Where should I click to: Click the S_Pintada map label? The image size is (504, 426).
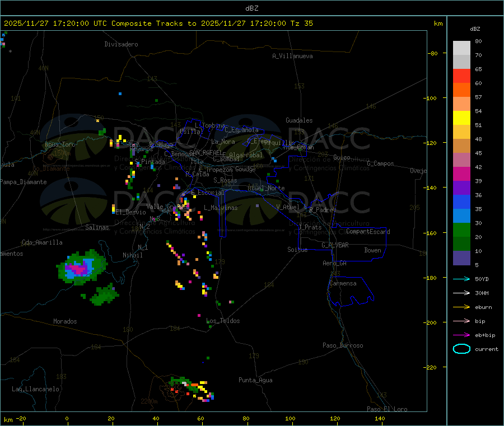point(150,162)
